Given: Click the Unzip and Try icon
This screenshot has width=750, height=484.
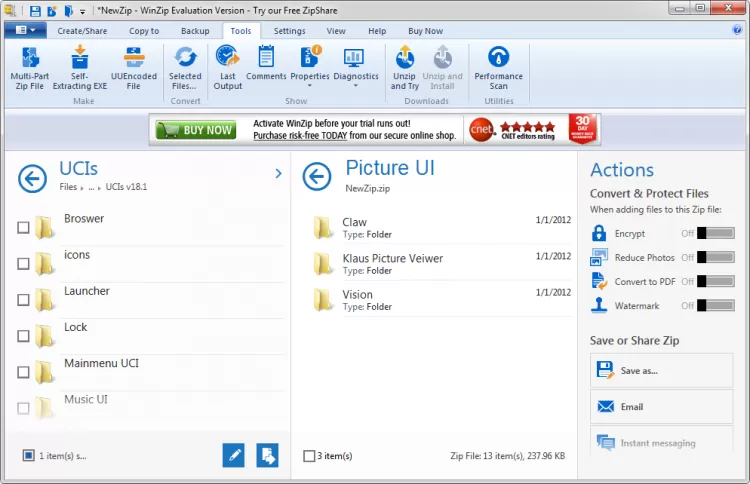Looking at the screenshot, I should tap(404, 58).
